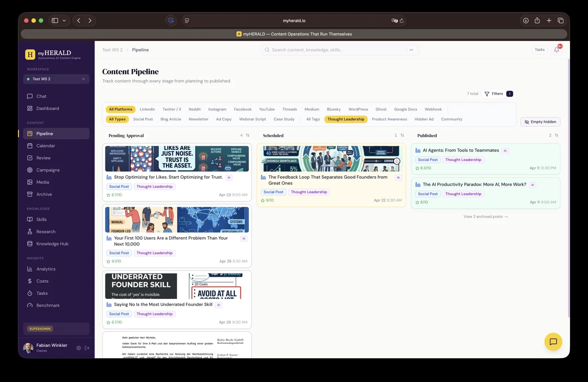Reload the page in Safari

click(x=402, y=21)
